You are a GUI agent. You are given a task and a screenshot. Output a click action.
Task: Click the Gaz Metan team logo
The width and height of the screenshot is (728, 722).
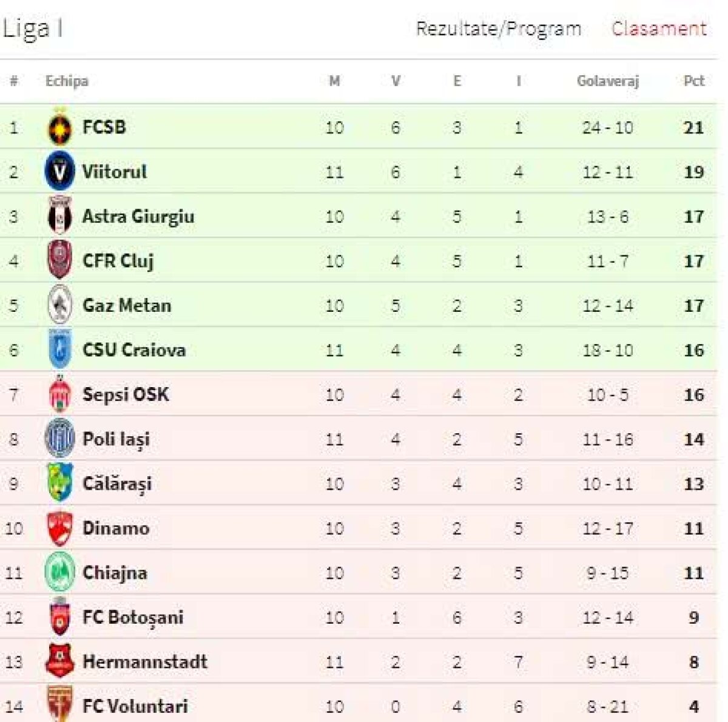click(60, 305)
